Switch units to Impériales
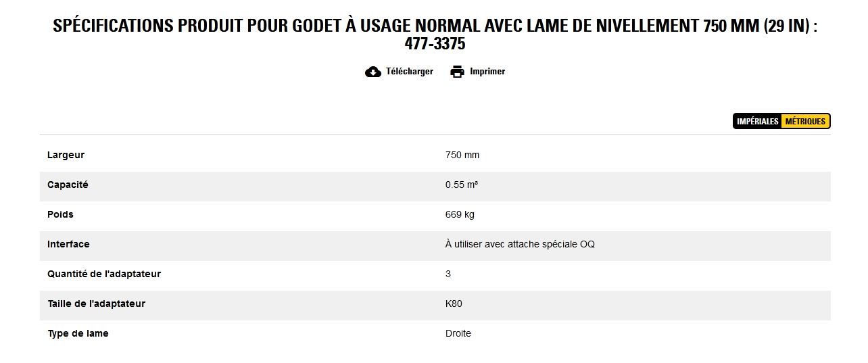The height and width of the screenshot is (363, 868). [x=757, y=122]
